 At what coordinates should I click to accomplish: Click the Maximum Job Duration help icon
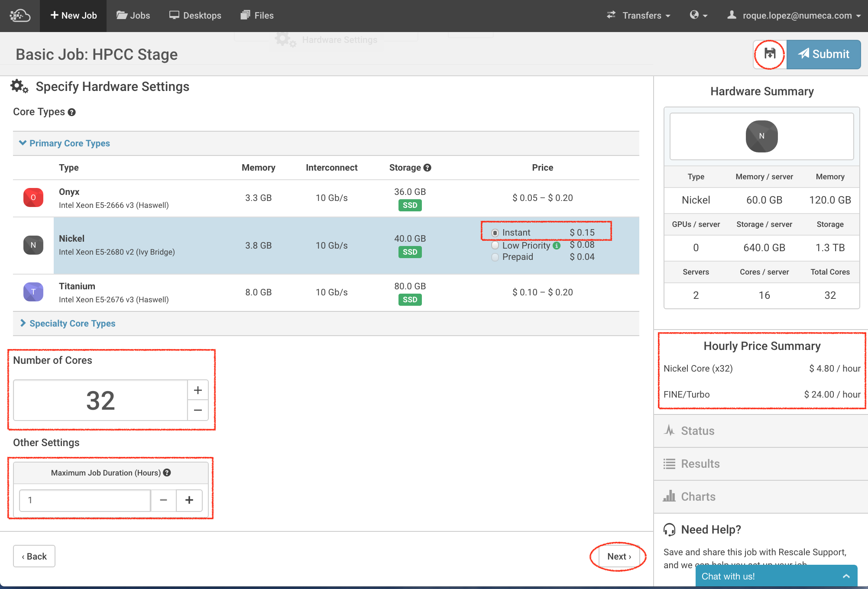pos(167,472)
